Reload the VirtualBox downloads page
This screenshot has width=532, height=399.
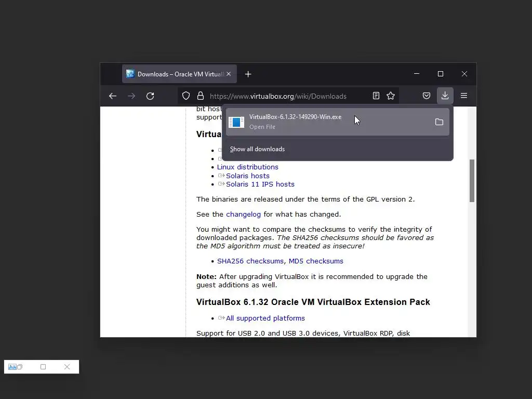(x=150, y=96)
